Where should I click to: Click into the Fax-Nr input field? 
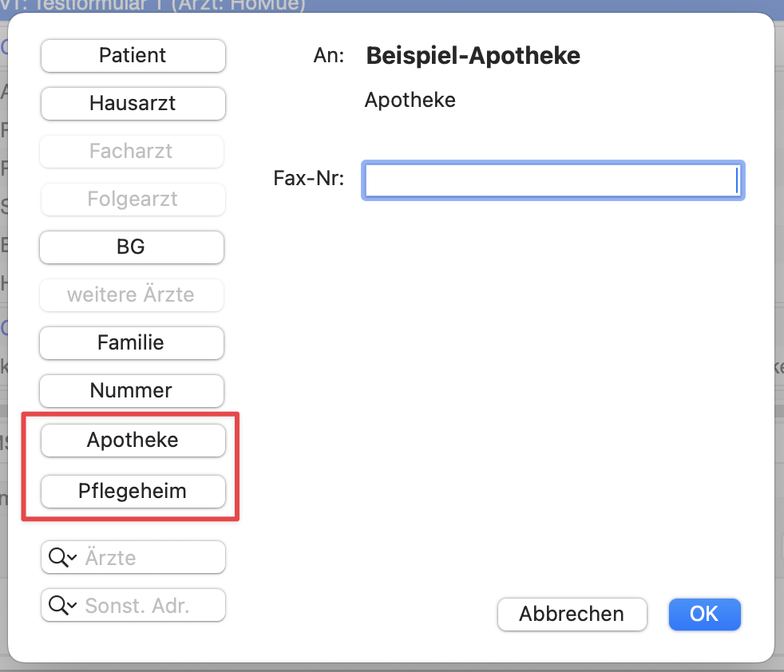[x=552, y=180]
